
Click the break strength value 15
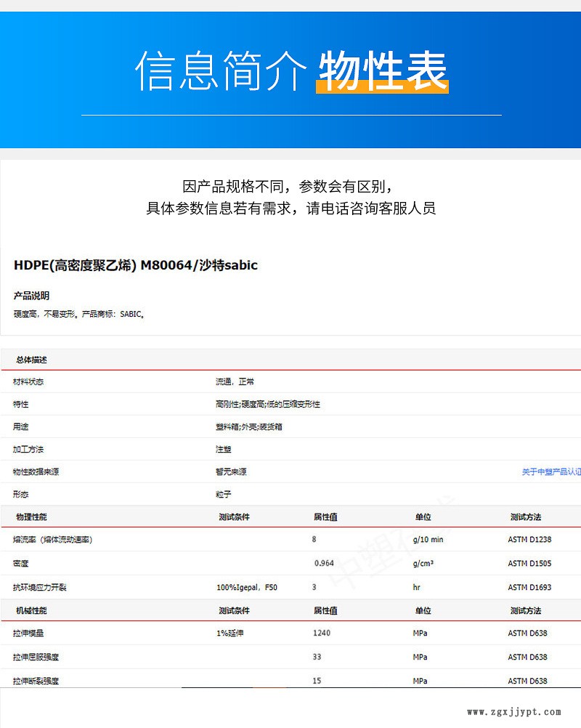pos(317,681)
